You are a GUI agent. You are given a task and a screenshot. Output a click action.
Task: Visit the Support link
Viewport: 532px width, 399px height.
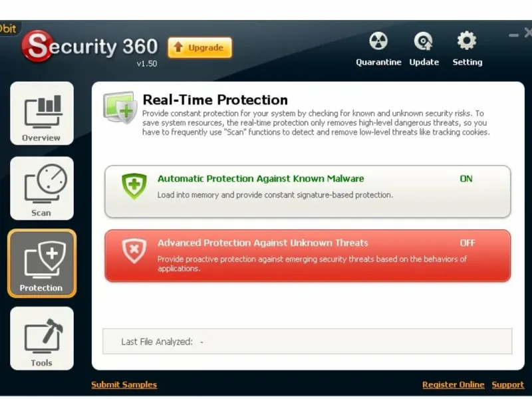tap(507, 385)
